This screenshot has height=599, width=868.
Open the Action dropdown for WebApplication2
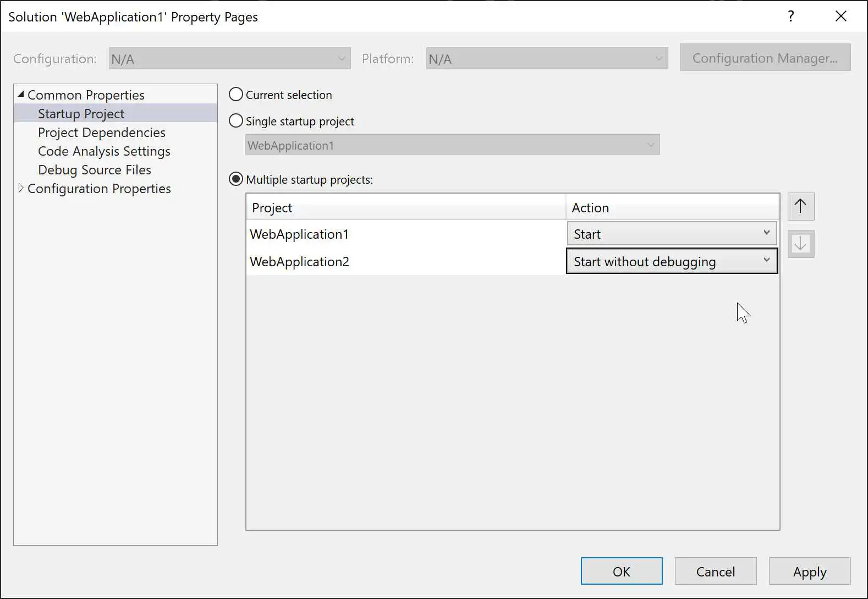pyautogui.click(x=672, y=261)
